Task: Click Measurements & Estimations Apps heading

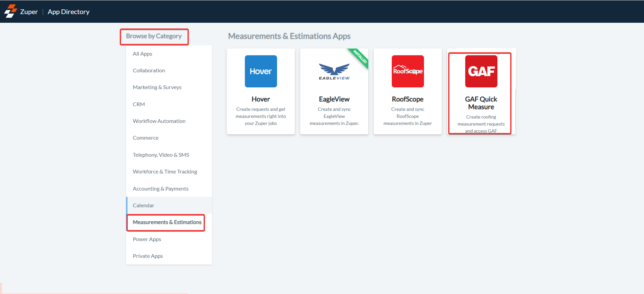Action: pyautogui.click(x=289, y=36)
